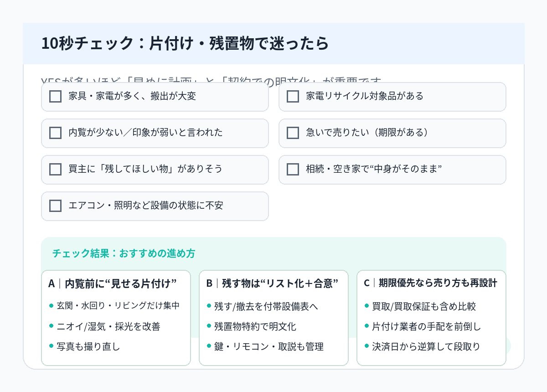547x392 pixels.
Task: Check the 買主に「残してほしい物」がありそう box
Action: tap(56, 169)
